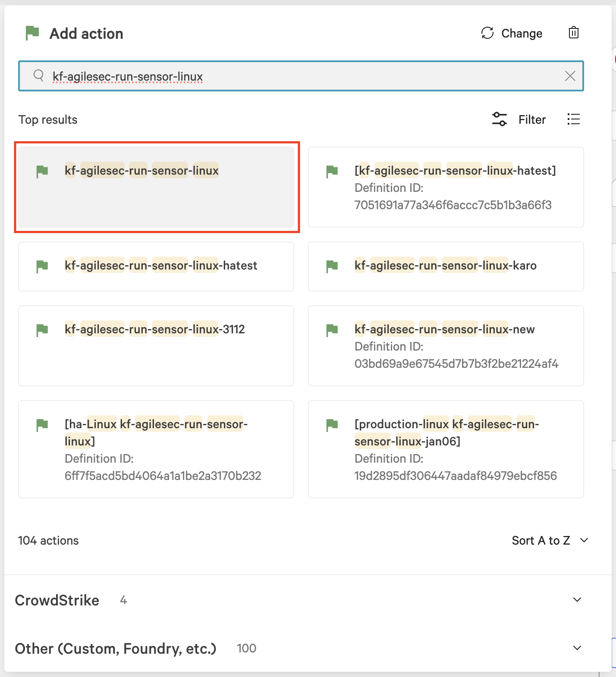Select the production-linux jan06 action card

pyautogui.click(x=446, y=449)
